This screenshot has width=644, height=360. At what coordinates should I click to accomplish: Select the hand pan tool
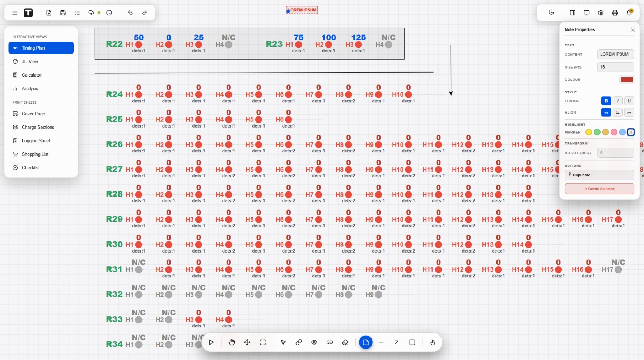[x=232, y=342]
